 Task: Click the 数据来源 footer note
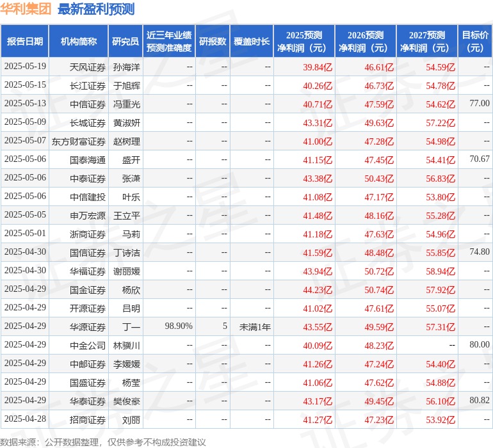[x=103, y=442]
